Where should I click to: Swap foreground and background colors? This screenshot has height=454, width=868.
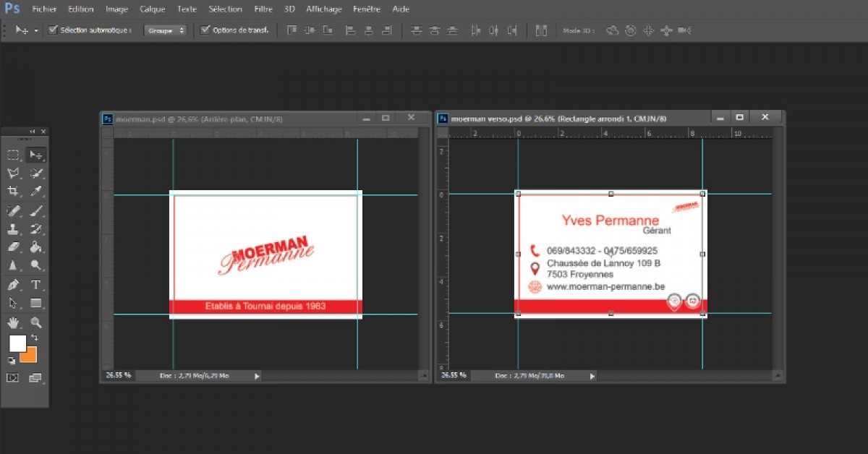(x=34, y=338)
